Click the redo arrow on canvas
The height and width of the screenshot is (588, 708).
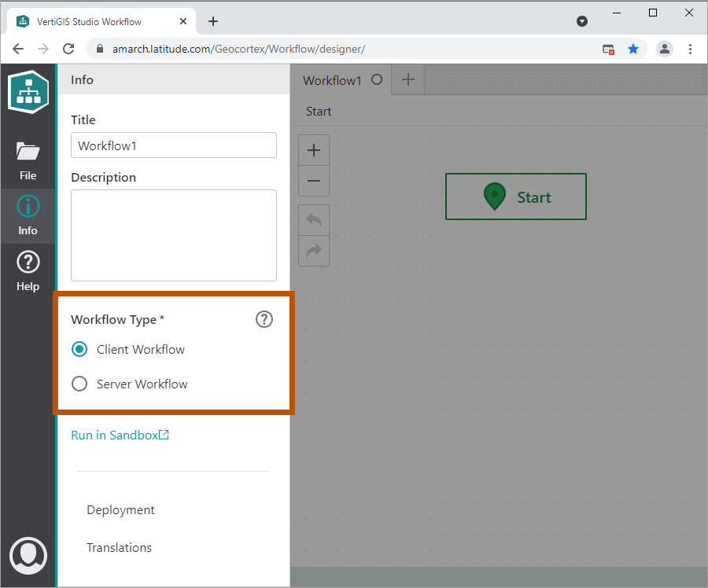pyautogui.click(x=314, y=251)
